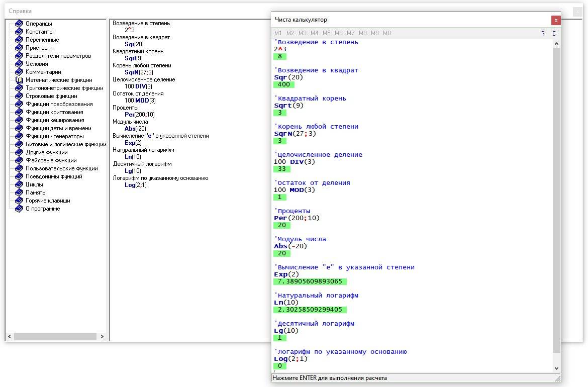This screenshot has height=387, width=588.
Task: Click the result 2.30258509299405
Action: 310,310
